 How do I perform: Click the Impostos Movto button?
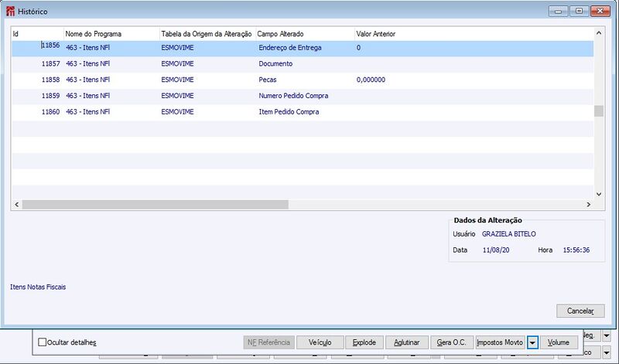point(500,342)
